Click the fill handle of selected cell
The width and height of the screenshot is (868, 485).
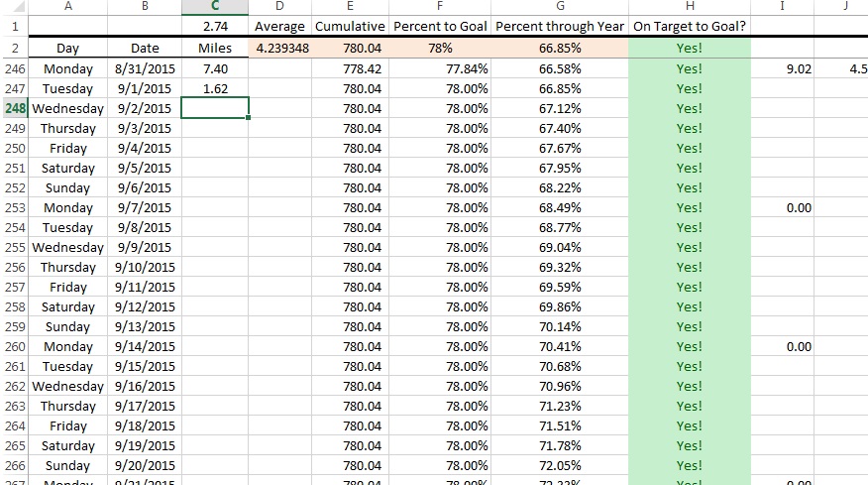249,118
